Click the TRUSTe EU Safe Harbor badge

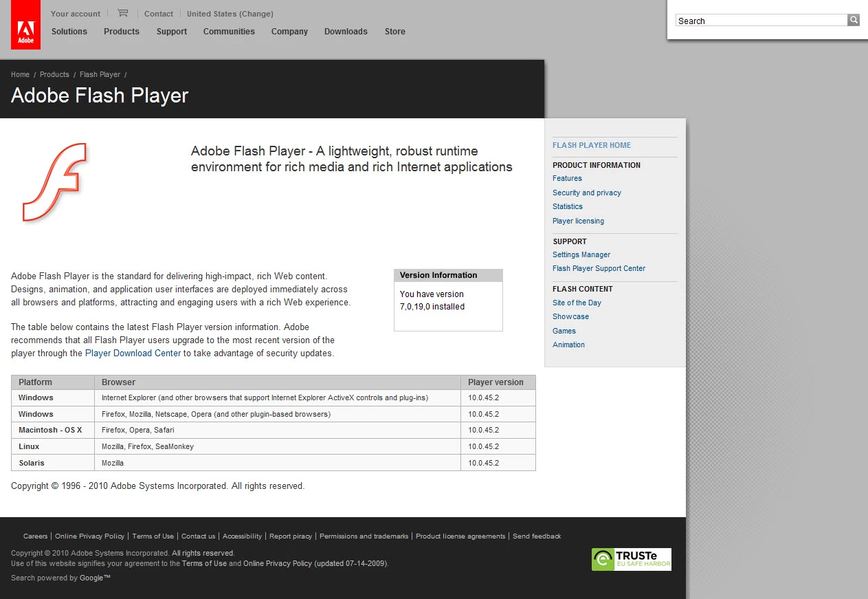click(x=632, y=559)
